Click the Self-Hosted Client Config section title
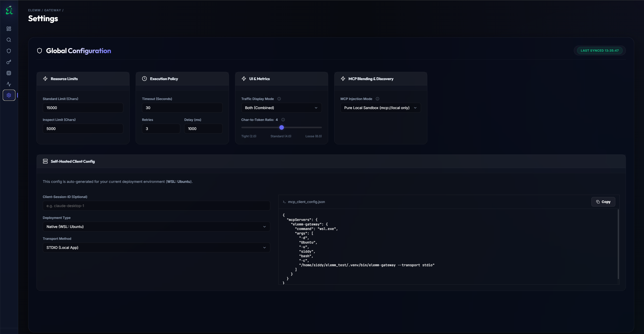Viewport: 644px width, 334px height. coord(73,161)
